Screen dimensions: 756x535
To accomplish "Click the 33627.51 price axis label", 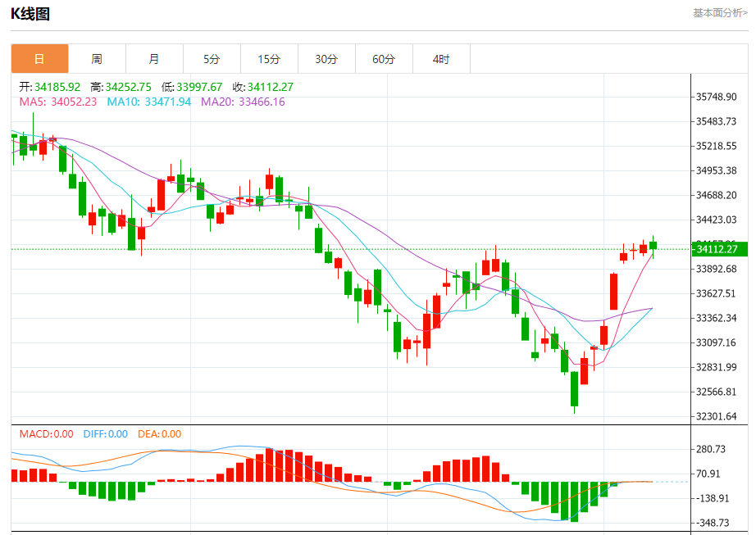I will [x=717, y=293].
